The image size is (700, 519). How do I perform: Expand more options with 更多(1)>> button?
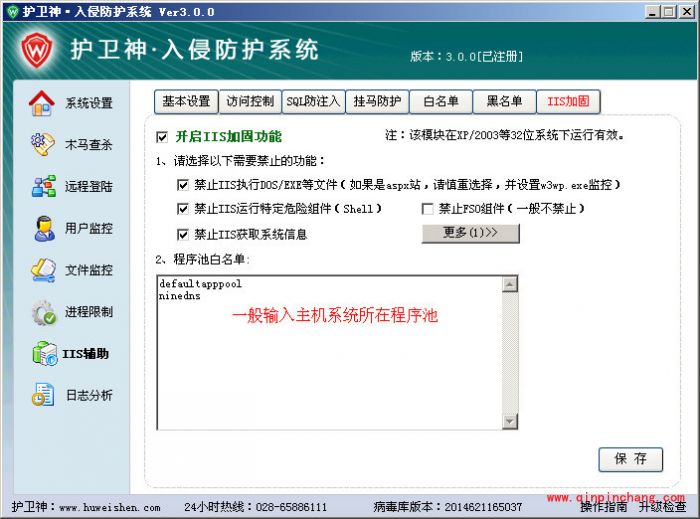click(x=471, y=233)
